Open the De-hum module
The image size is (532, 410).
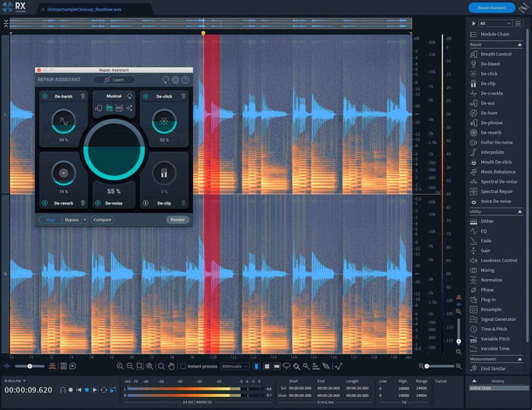coord(484,113)
